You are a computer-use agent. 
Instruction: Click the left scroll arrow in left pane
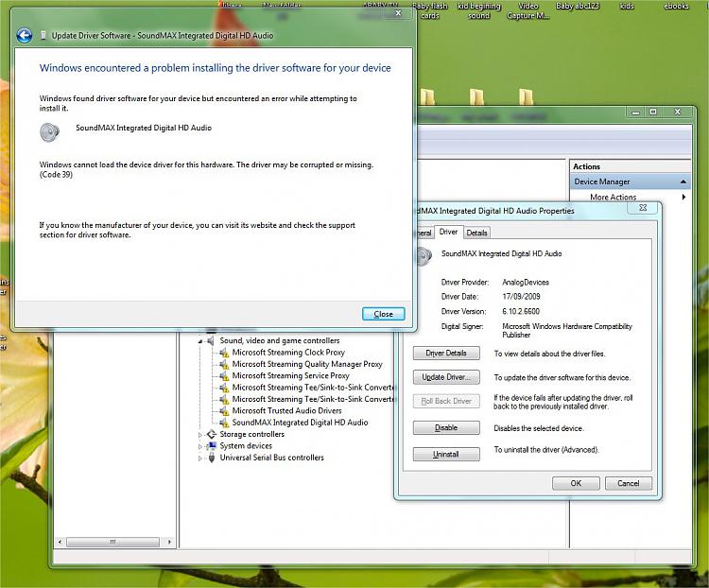[x=61, y=542]
